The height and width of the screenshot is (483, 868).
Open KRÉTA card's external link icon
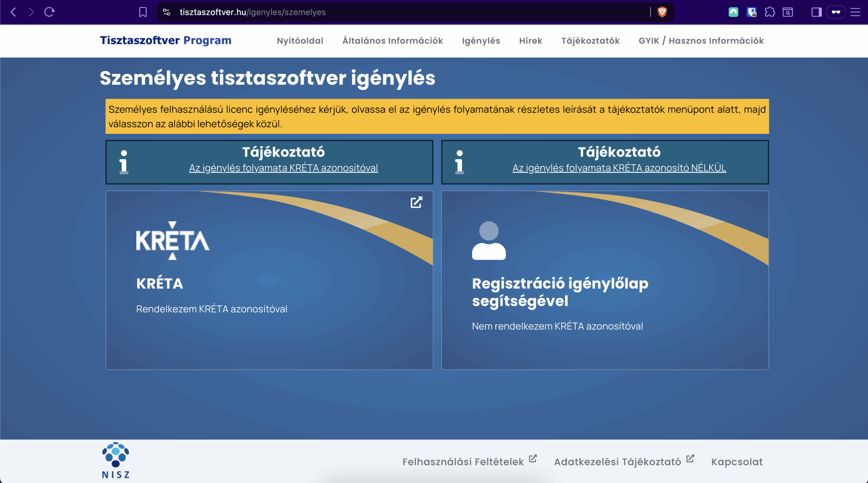click(x=416, y=202)
